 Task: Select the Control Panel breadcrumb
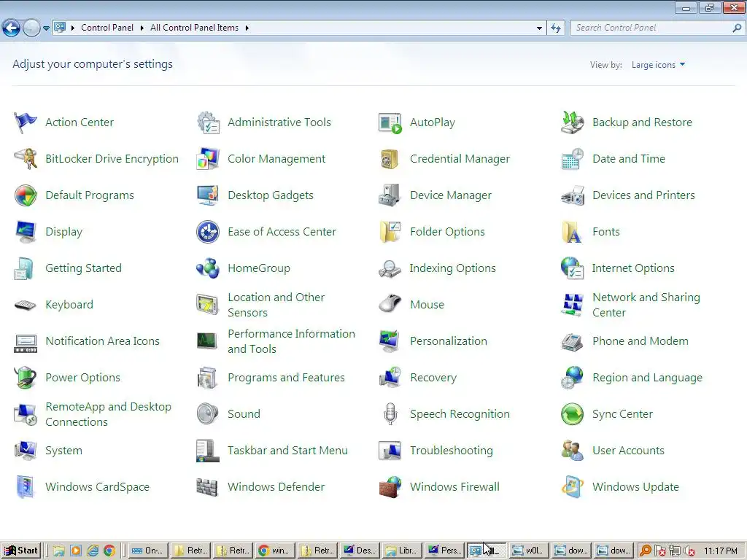[x=107, y=28]
